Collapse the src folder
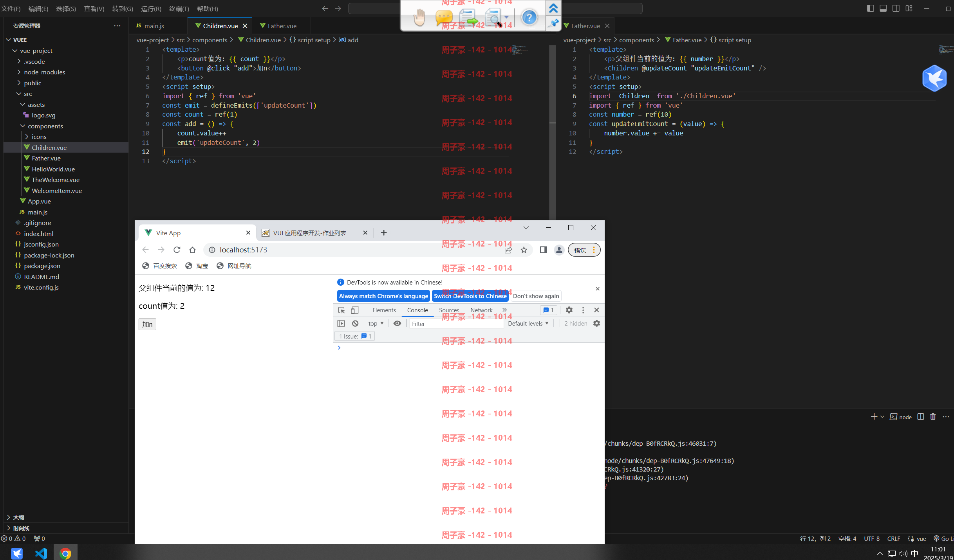 coord(66,94)
